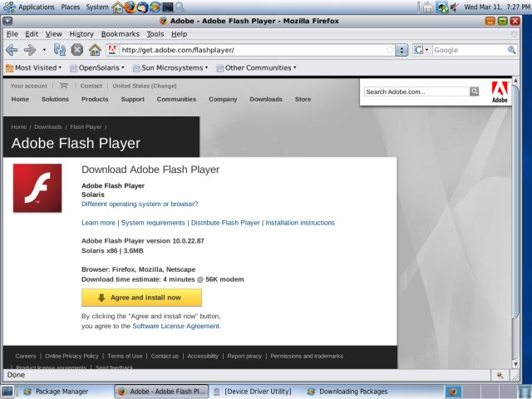
Task: Go to Firefox home page icon
Action: click(95, 50)
